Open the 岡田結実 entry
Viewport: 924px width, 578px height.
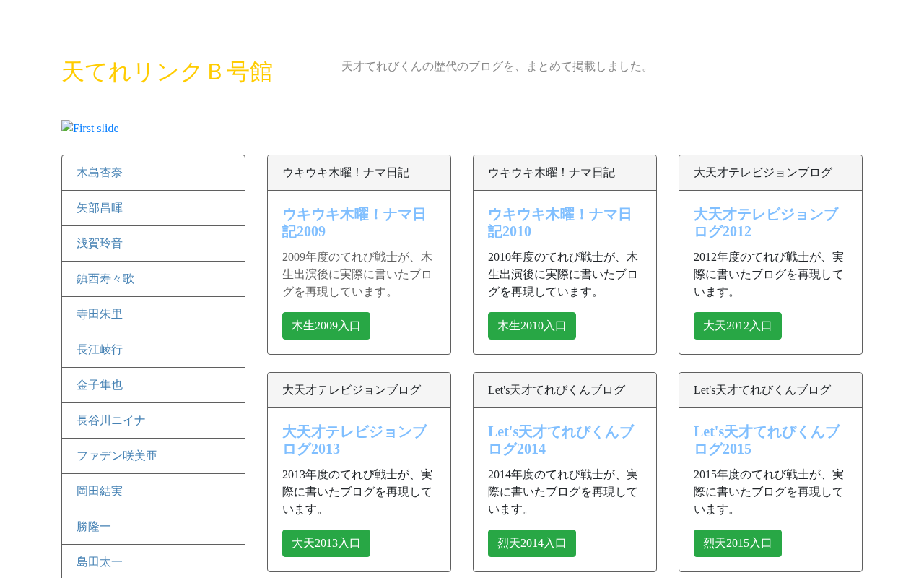[x=153, y=491]
